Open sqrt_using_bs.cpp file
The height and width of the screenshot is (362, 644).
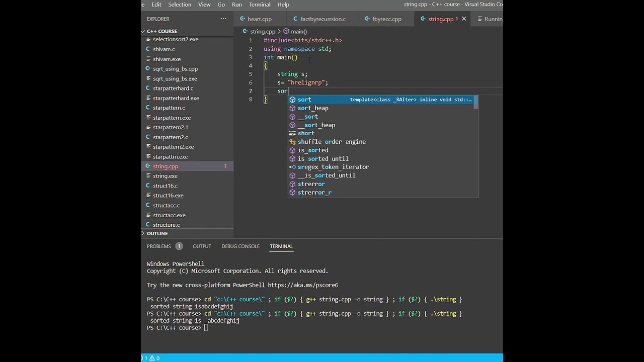(175, 69)
